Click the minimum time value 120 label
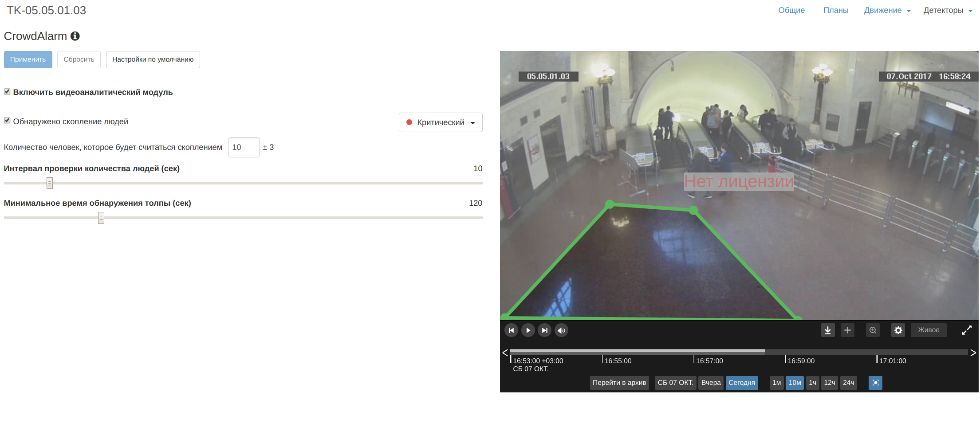Screen dimensions: 980x423 tap(476, 203)
